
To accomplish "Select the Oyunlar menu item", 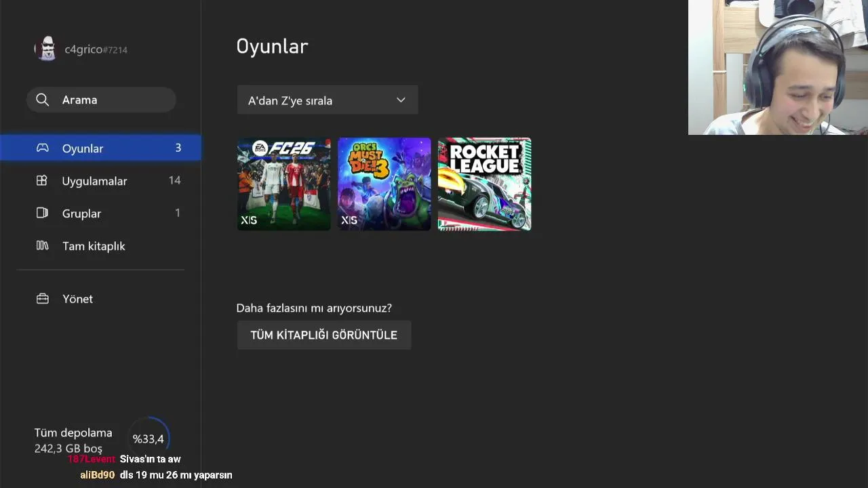I will (x=100, y=148).
